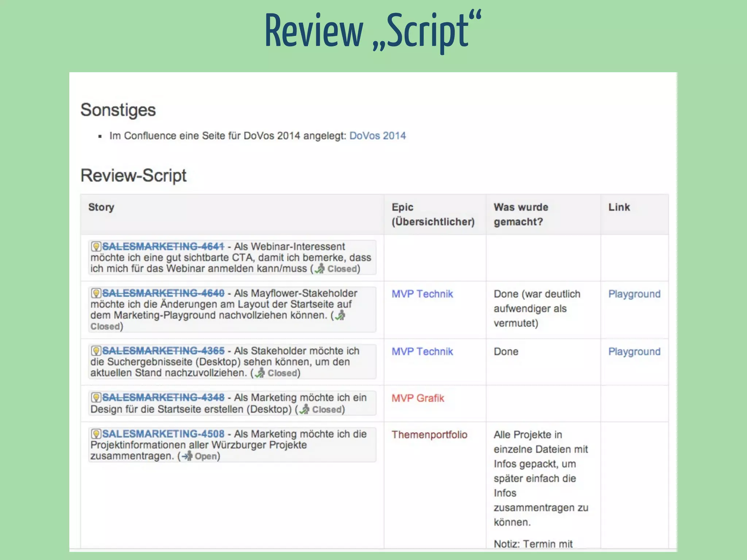Click the Sonstiges heading
The height and width of the screenshot is (560, 747).
[118, 110]
